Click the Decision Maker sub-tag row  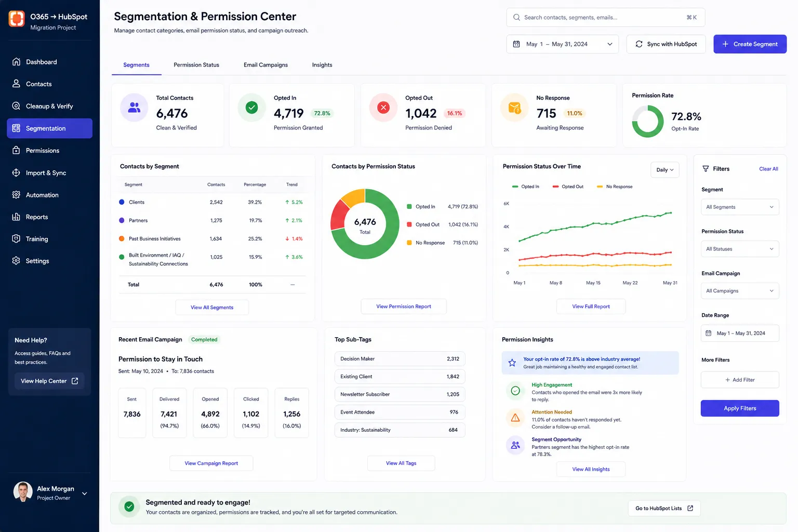[400, 359]
